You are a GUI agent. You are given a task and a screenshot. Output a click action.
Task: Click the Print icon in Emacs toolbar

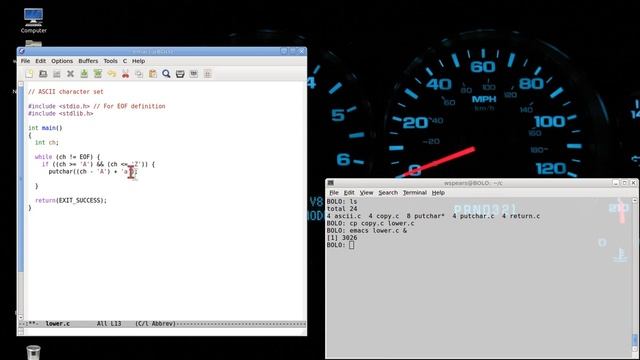pos(180,74)
